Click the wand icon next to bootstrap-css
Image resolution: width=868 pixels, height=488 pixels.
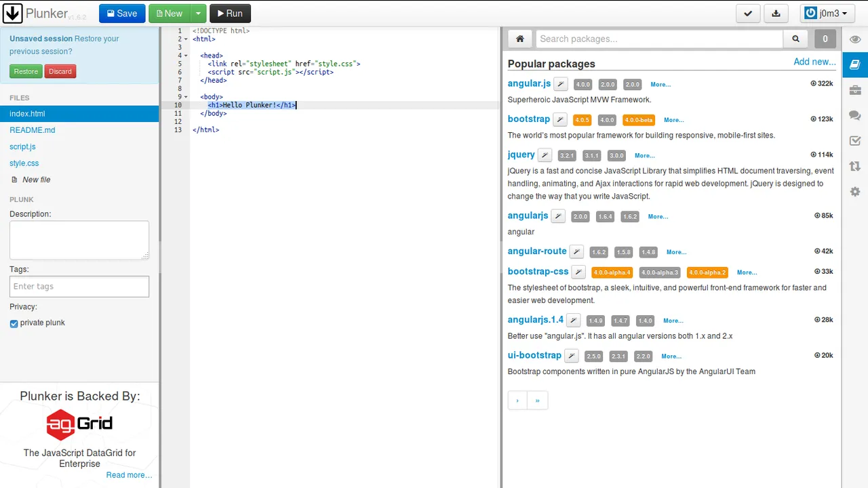(x=578, y=272)
